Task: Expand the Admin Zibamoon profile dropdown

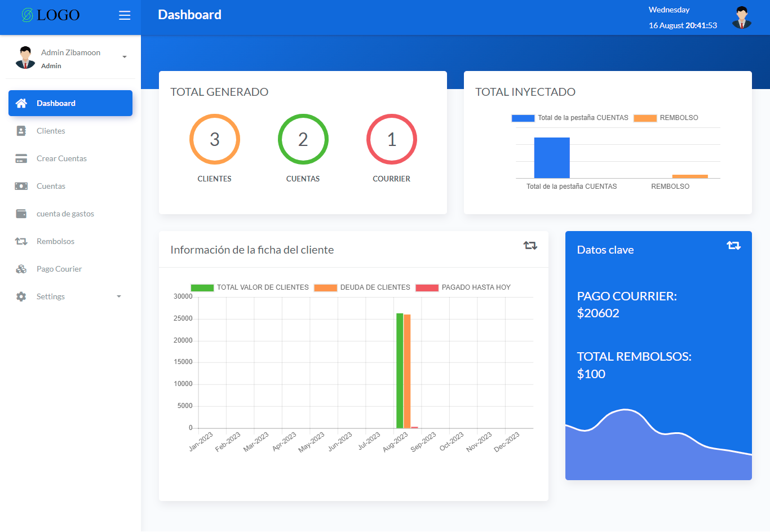Action: (x=125, y=57)
